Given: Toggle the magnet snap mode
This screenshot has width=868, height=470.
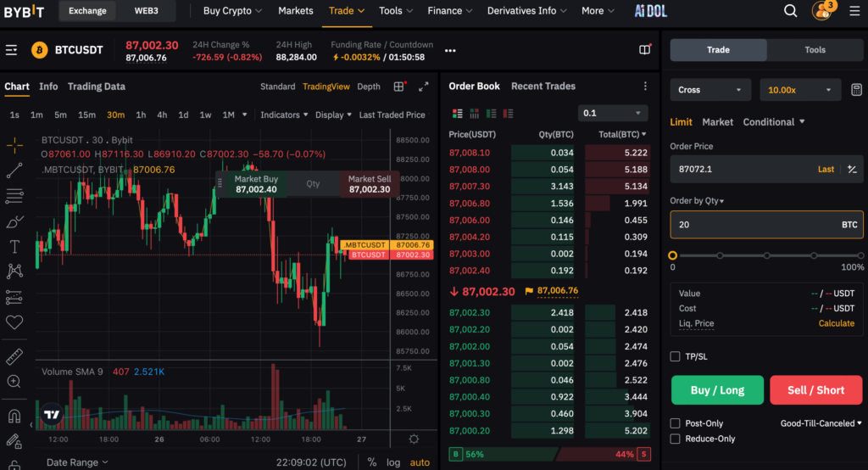Looking at the screenshot, I should point(14,416).
